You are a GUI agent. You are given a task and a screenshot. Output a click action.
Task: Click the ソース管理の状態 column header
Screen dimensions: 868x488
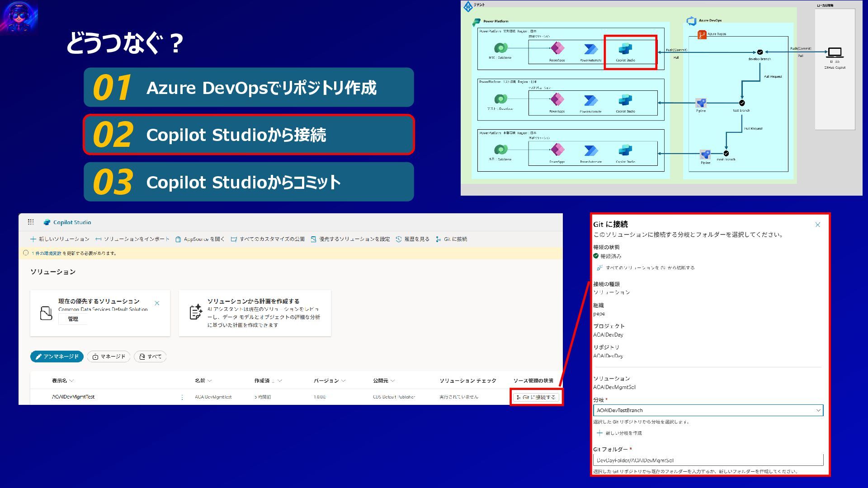pos(533,380)
